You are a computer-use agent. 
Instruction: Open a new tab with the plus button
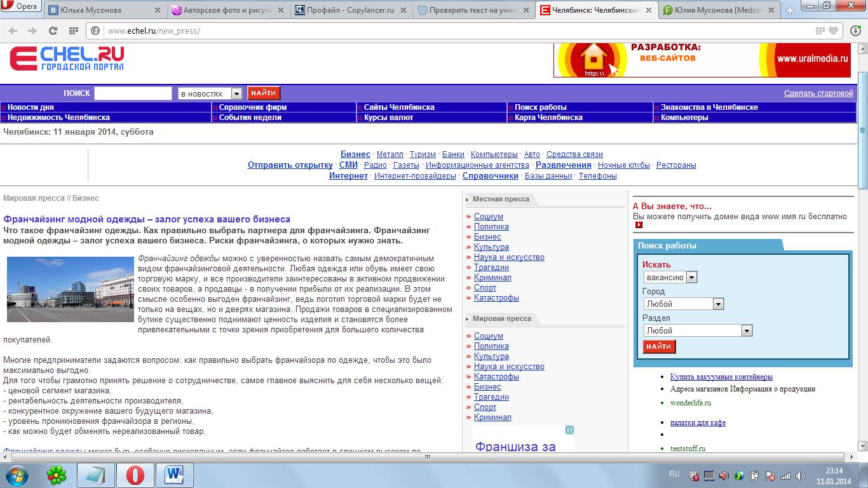coord(790,11)
